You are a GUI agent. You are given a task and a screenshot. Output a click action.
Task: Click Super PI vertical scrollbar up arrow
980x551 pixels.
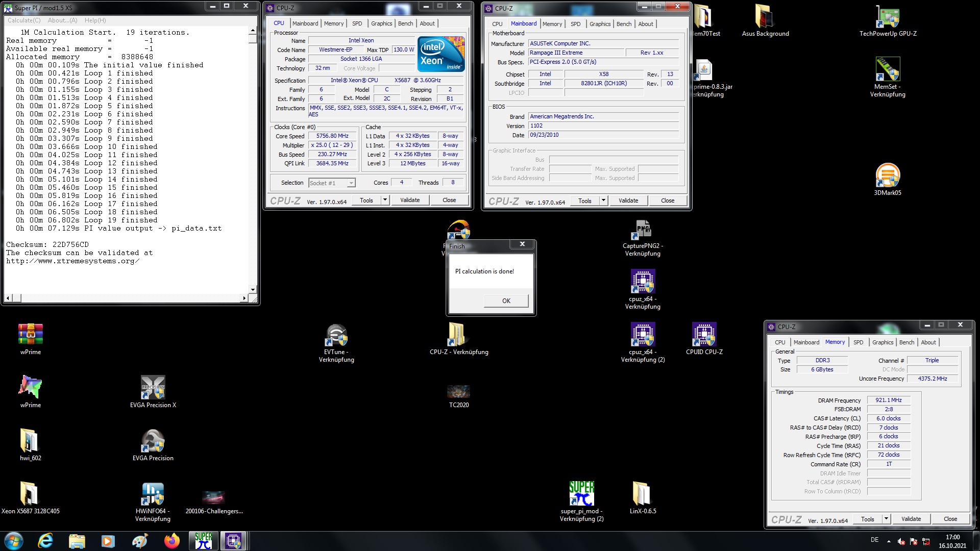pyautogui.click(x=253, y=31)
